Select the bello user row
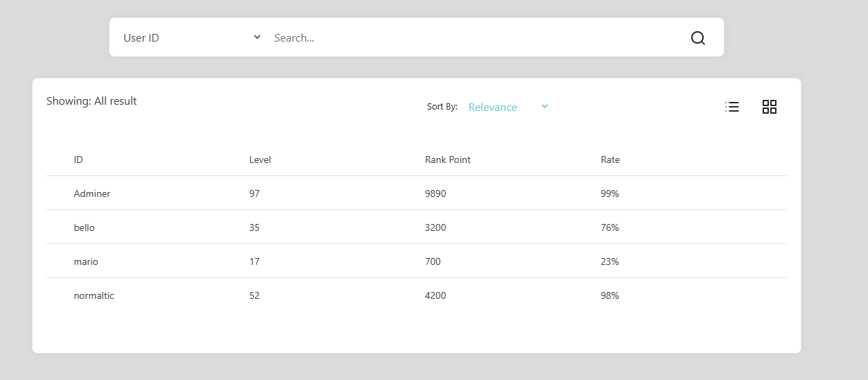Viewport: 868px width, 380px height. [x=417, y=227]
